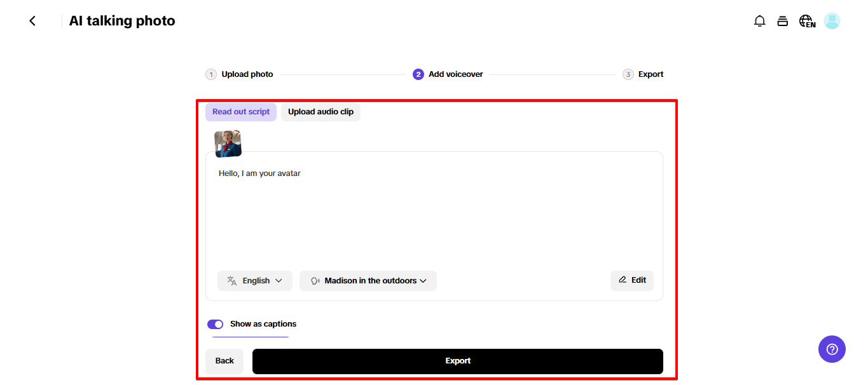Image resolution: width=868 pixels, height=385 pixels.
Task: Expand the English language dropdown
Action: click(x=254, y=280)
